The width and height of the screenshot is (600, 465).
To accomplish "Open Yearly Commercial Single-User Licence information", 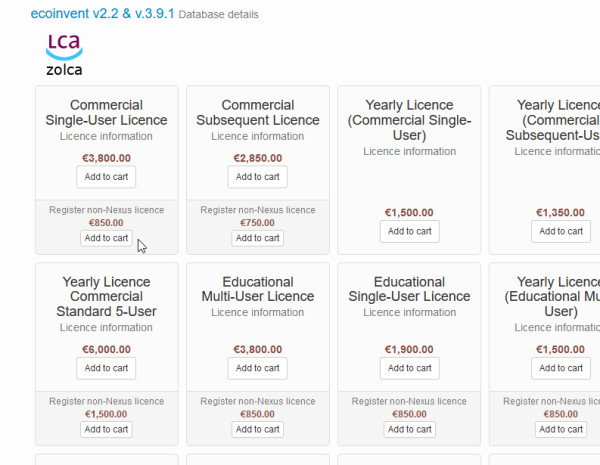I will [x=409, y=151].
